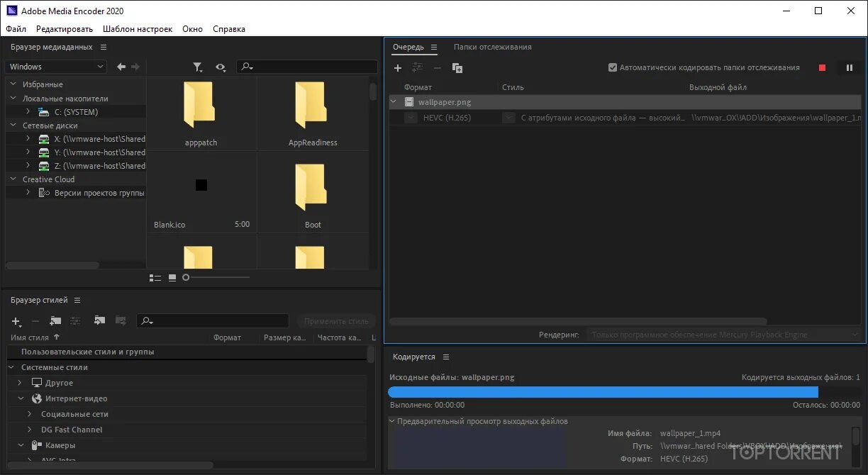Image resolution: width=868 pixels, height=475 pixels.
Task: Open the Шаблон настроек menu
Action: click(138, 29)
